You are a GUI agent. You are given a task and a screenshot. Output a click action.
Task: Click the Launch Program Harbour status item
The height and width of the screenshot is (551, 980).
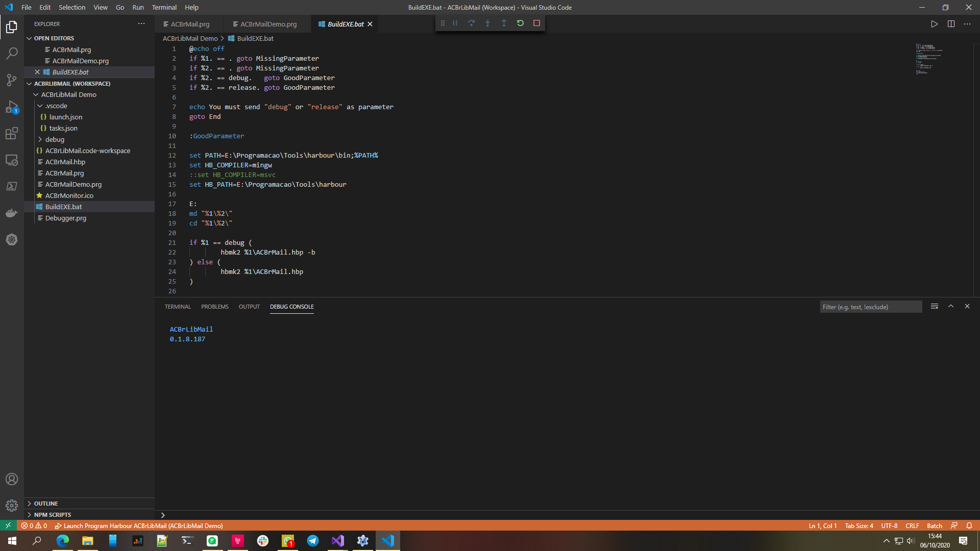point(139,525)
